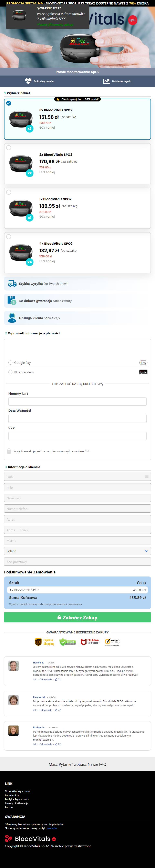Image resolution: width=155 pixels, height=868 pixels.
Task: Click the 30-day guarantee return icon
Action: 12,300
